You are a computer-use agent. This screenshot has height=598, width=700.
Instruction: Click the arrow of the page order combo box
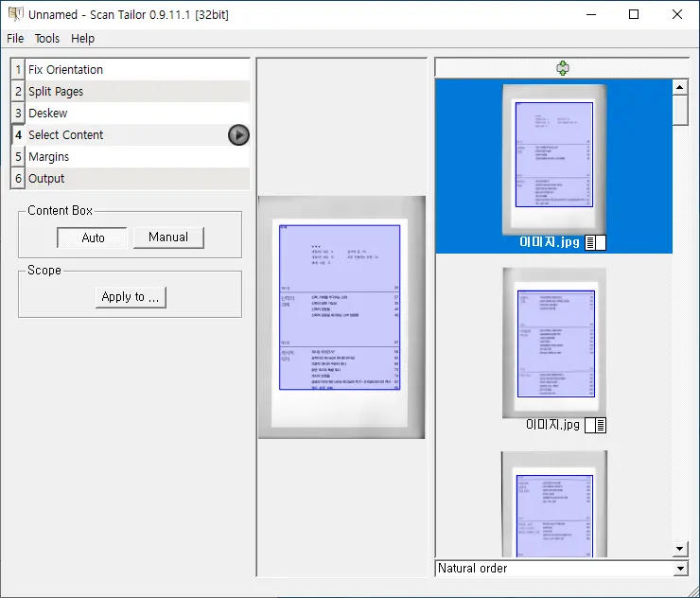[680, 569]
